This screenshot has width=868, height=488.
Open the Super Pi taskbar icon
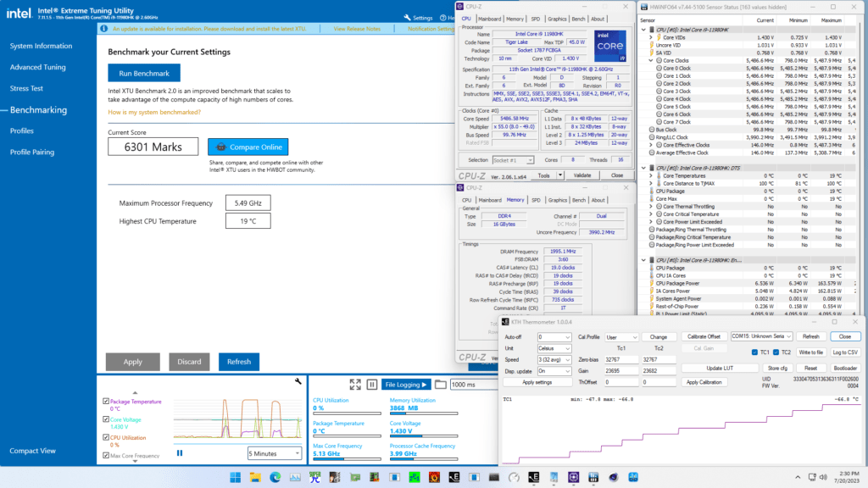point(315,478)
